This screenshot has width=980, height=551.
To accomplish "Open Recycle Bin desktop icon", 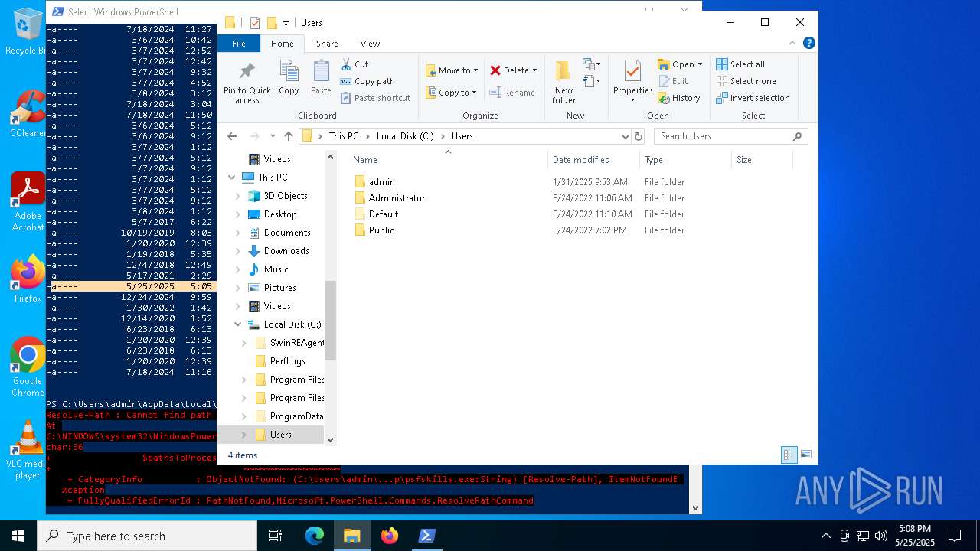I will [x=28, y=32].
